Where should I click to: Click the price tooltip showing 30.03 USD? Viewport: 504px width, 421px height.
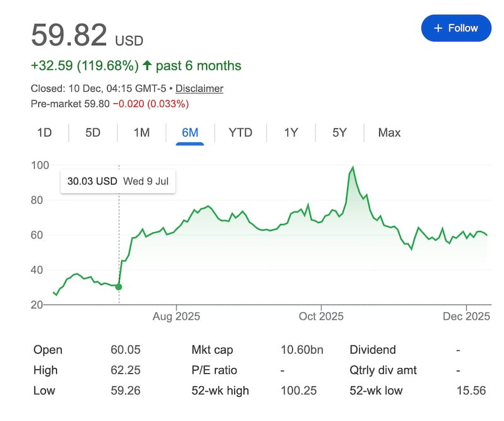tap(118, 181)
